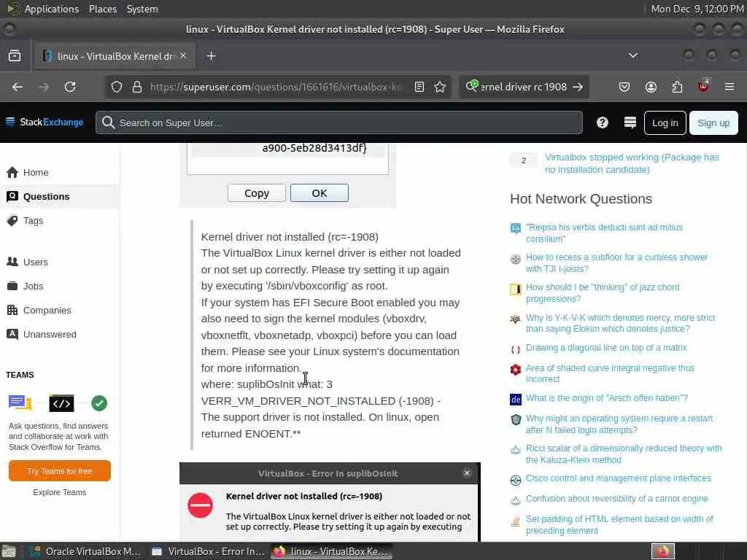
Task: Open the Stack Exchange inbox sites icon
Action: [x=630, y=122]
